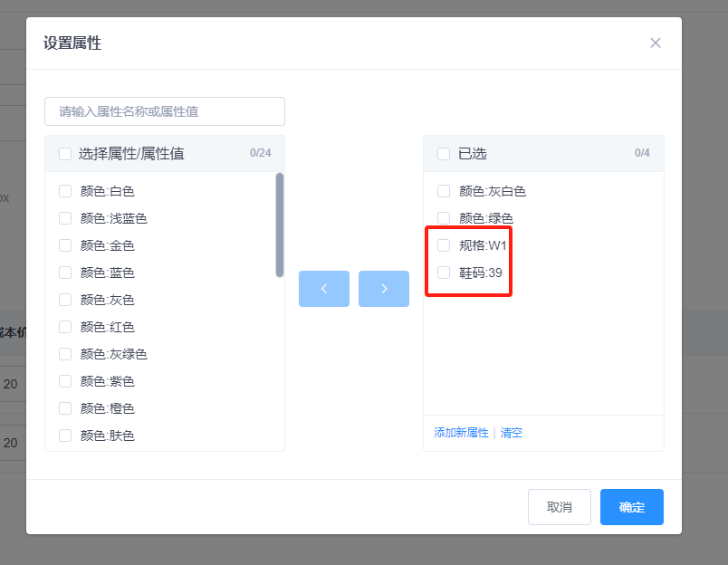Image resolution: width=728 pixels, height=565 pixels.
Task: Toggle the 颜色:蓝色 checkbox
Action: point(65,273)
